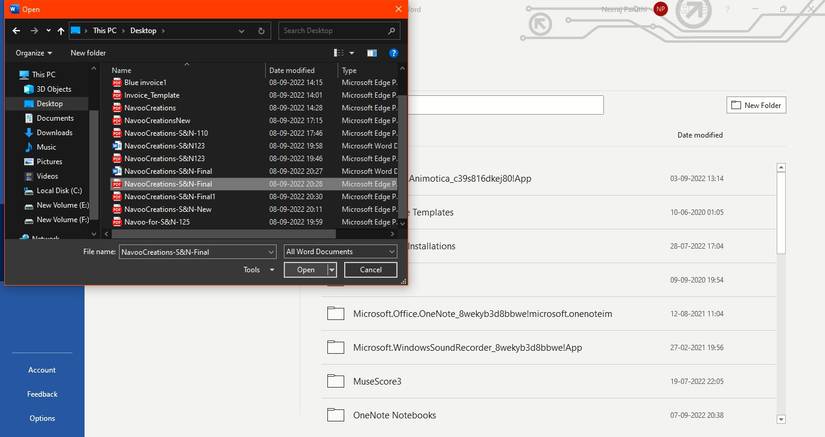Open Music folder in navigation pane
This screenshot has width=825, height=437.
click(x=40, y=147)
